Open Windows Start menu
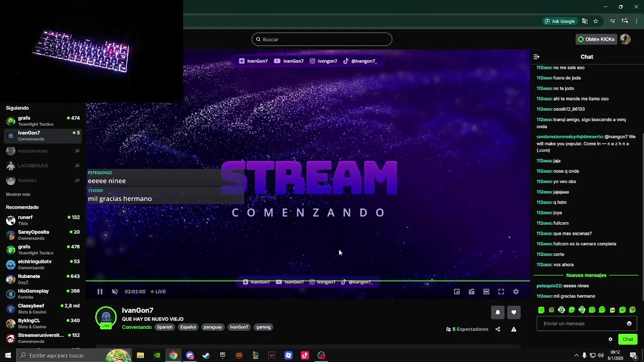644x362 pixels. point(8,355)
